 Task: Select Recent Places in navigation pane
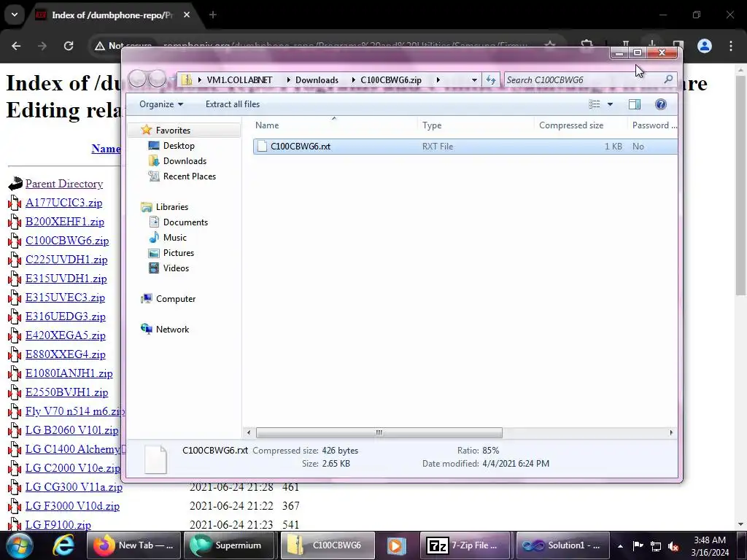[x=189, y=176]
